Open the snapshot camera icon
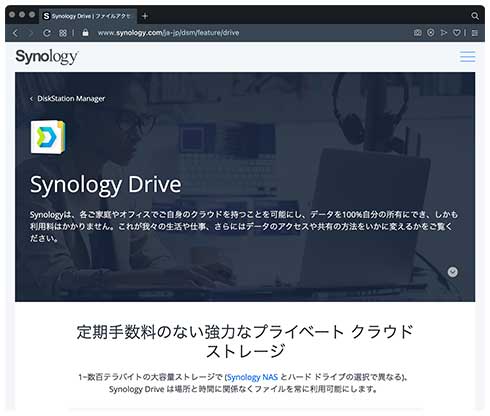This screenshot has height=416, width=490. (x=417, y=33)
